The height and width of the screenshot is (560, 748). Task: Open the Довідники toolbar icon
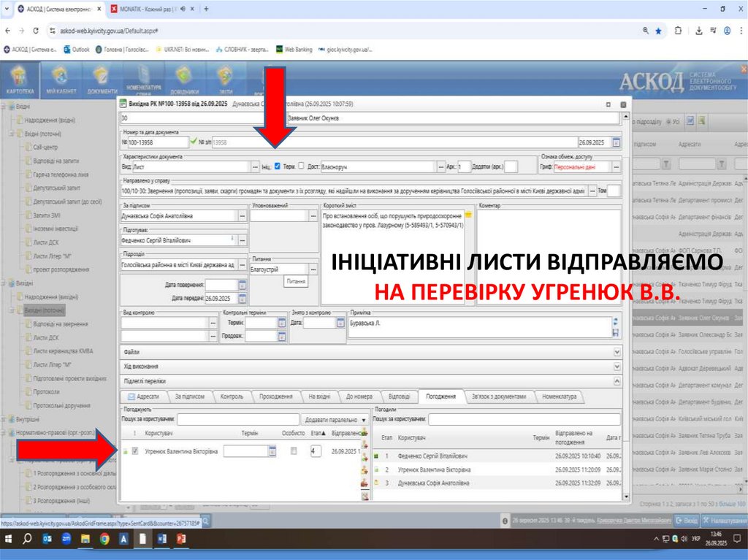183,80
